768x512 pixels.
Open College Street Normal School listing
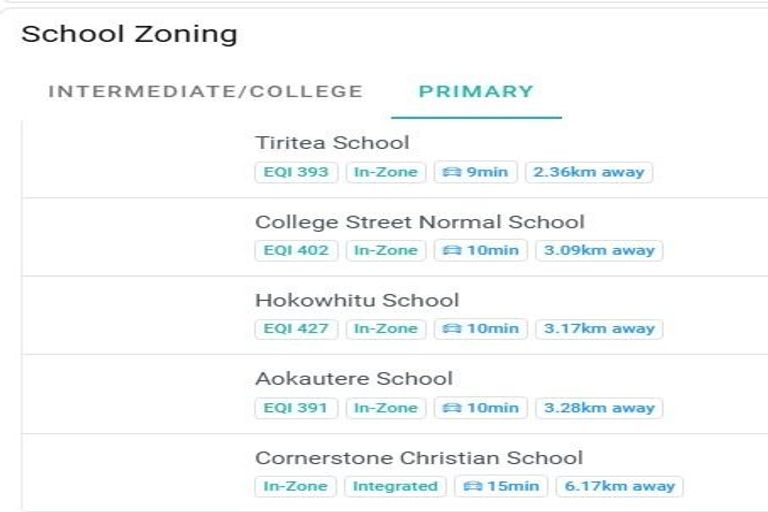pos(420,222)
